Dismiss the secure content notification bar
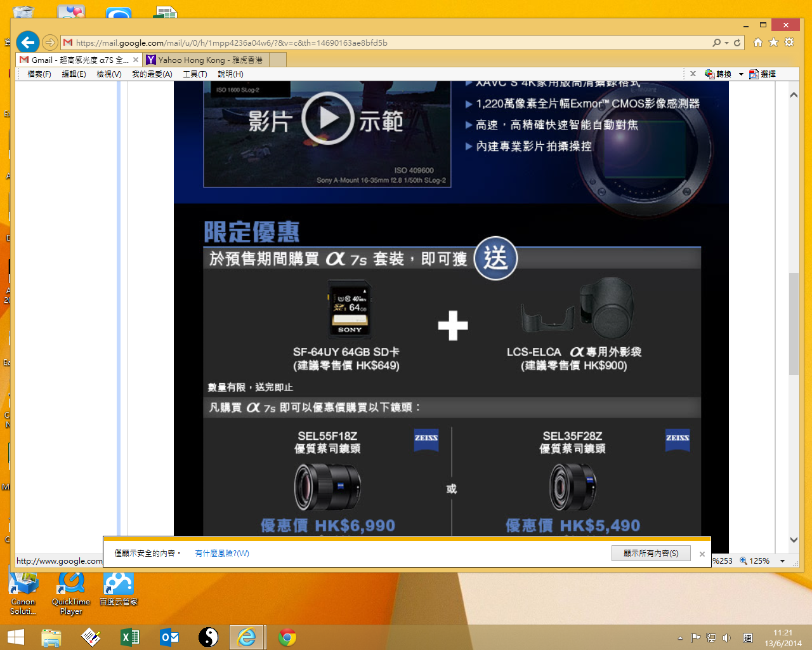 tap(702, 554)
